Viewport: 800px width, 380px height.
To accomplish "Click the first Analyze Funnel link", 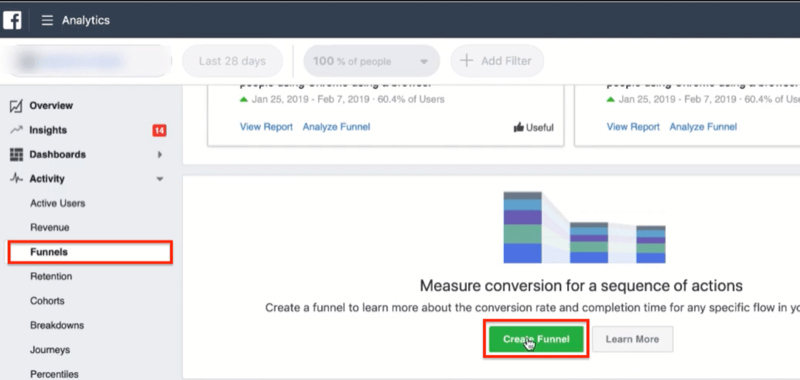I will click(x=336, y=127).
